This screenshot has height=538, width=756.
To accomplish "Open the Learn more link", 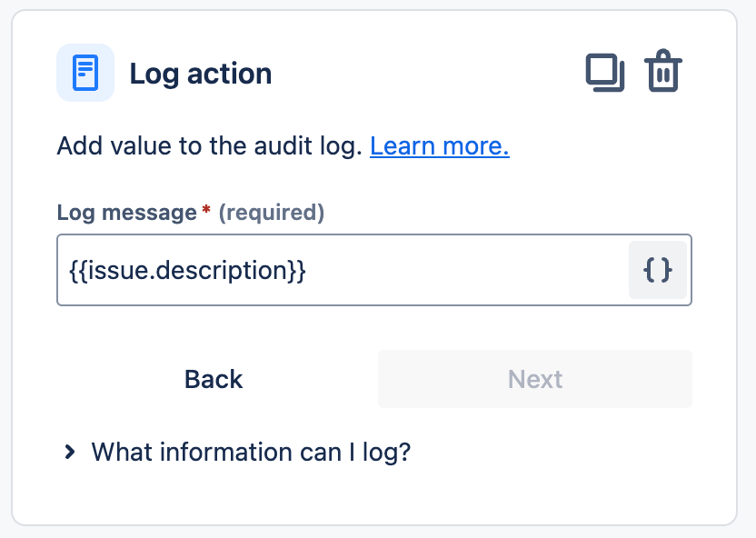I will 440,145.
